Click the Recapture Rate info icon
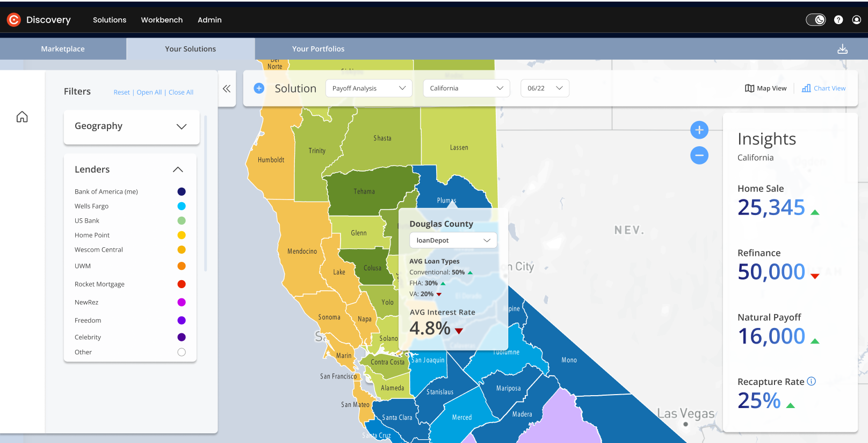This screenshot has width=868, height=443. [811, 381]
